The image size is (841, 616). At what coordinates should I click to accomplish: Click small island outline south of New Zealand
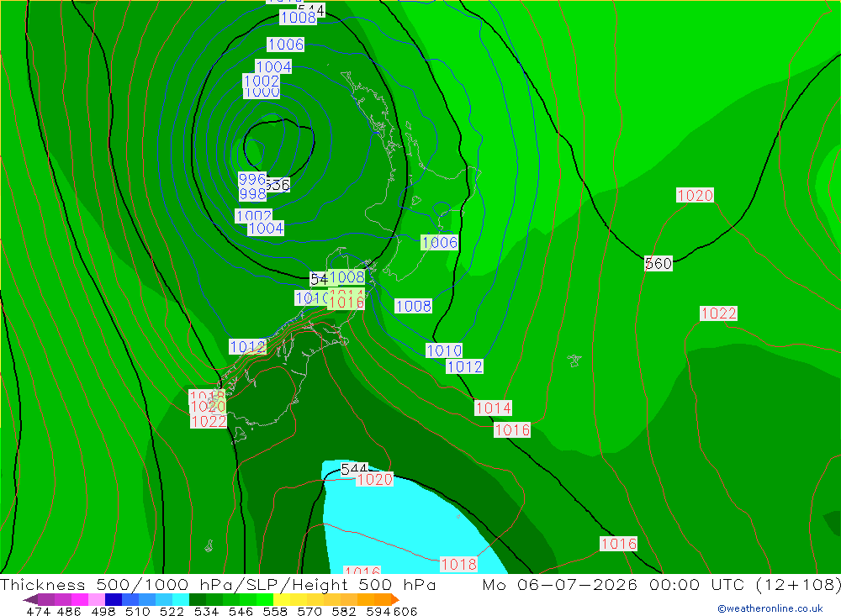tap(209, 545)
